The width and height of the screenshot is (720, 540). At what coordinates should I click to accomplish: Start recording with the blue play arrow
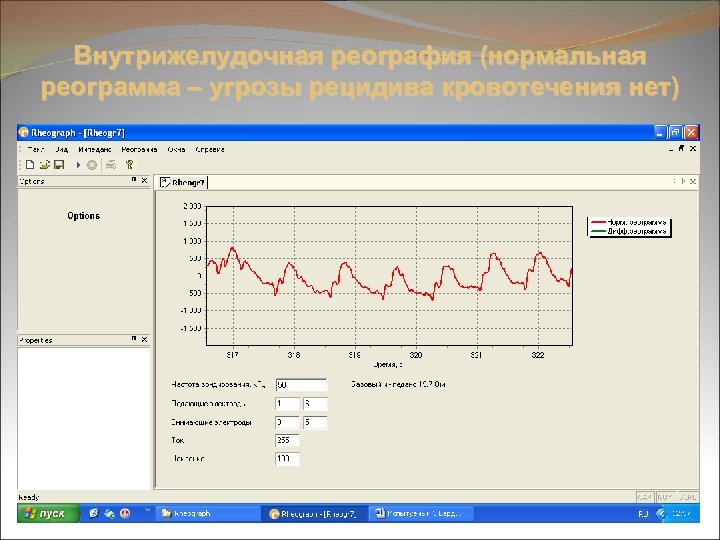[78, 164]
